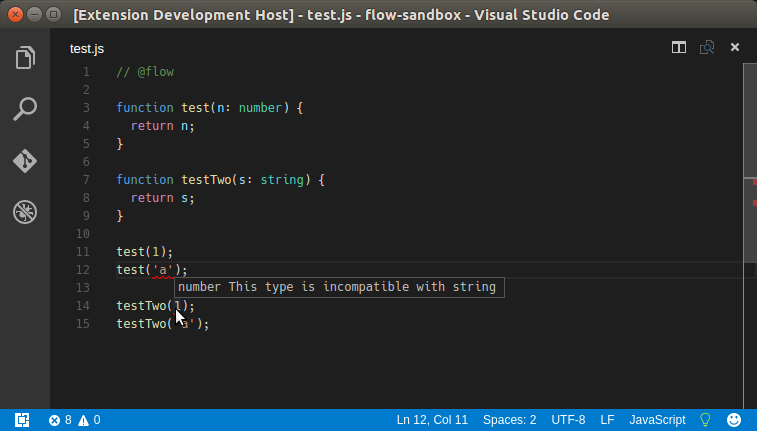This screenshot has height=431, width=757.
Task: Select the test.js editor tab
Action: tap(87, 49)
